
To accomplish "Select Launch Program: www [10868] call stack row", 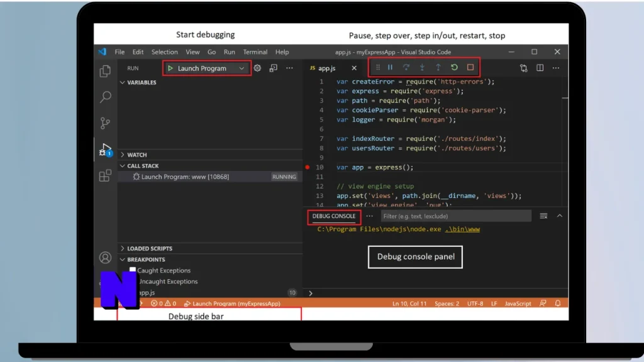I will [x=210, y=177].
